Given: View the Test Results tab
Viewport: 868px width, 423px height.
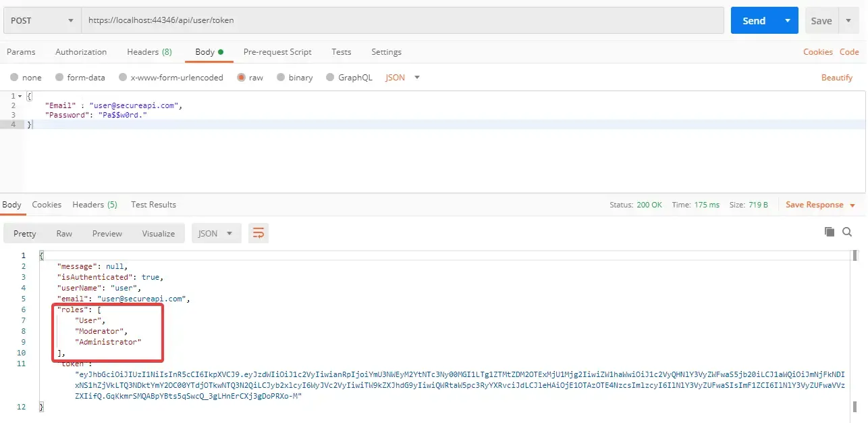Looking at the screenshot, I should click(x=153, y=204).
